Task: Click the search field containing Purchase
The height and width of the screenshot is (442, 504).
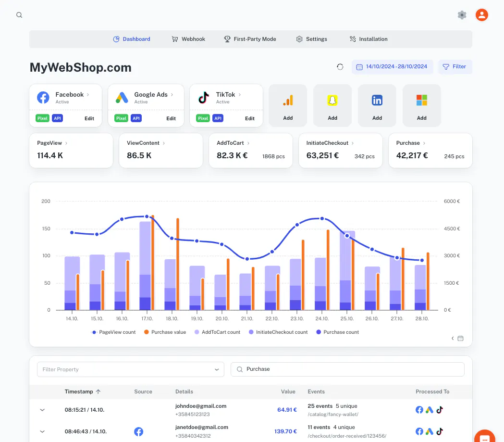Action: pyautogui.click(x=347, y=369)
